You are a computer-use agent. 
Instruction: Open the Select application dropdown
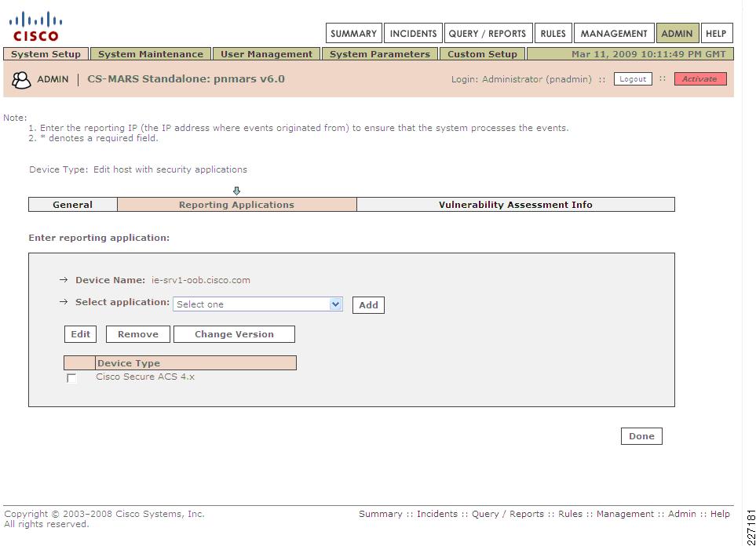[257, 304]
